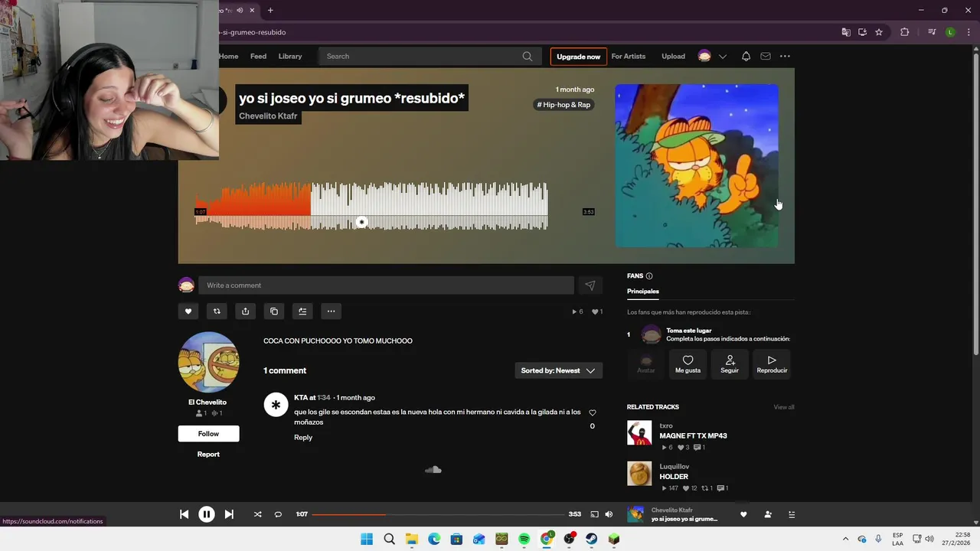
Task: Toggle shuffle in the player
Action: point(257,514)
